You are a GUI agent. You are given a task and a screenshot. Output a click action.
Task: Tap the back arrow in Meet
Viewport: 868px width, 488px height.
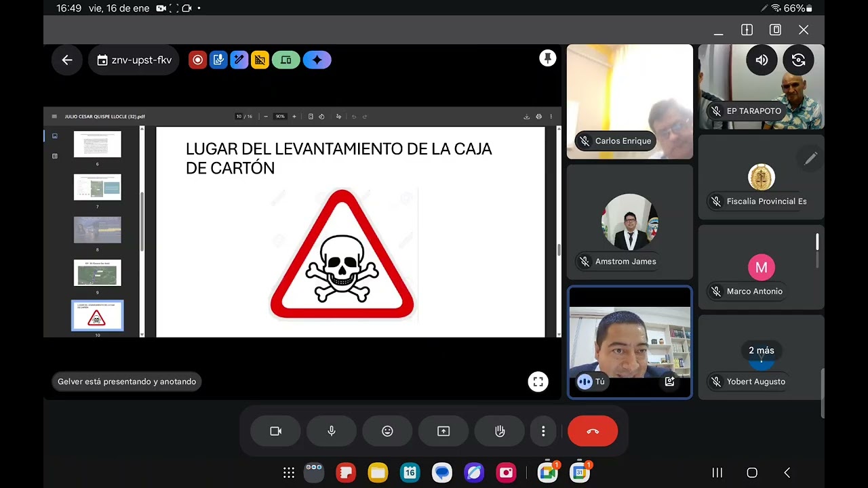click(x=67, y=60)
